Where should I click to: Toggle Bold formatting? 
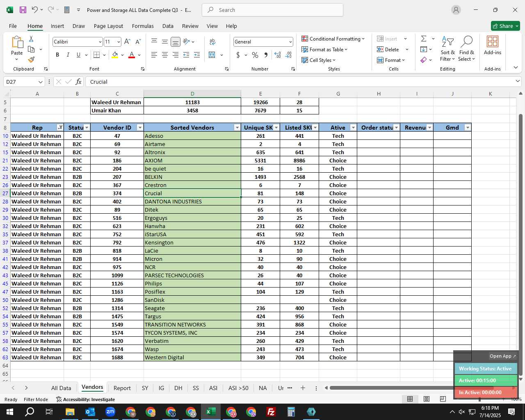57,55
